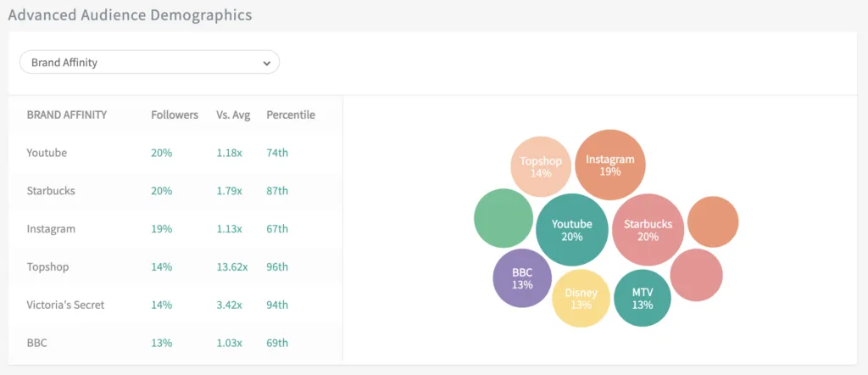Click the 3.42x value for Victoria's Secret
The width and height of the screenshot is (868, 375).
[229, 305]
